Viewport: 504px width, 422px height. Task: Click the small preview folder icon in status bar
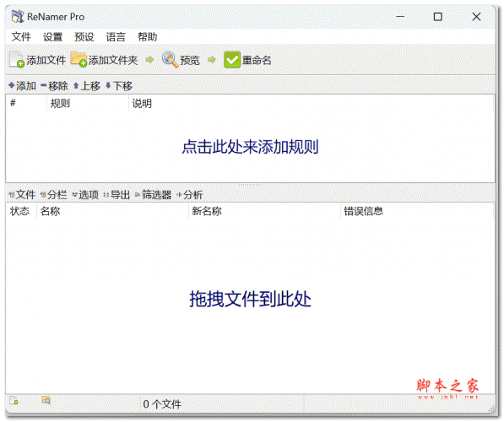coord(46,400)
